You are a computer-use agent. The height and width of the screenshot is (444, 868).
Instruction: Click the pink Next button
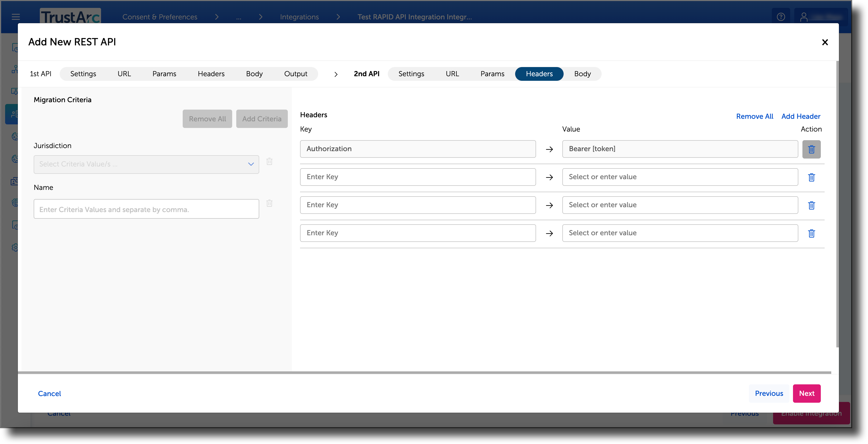point(807,394)
